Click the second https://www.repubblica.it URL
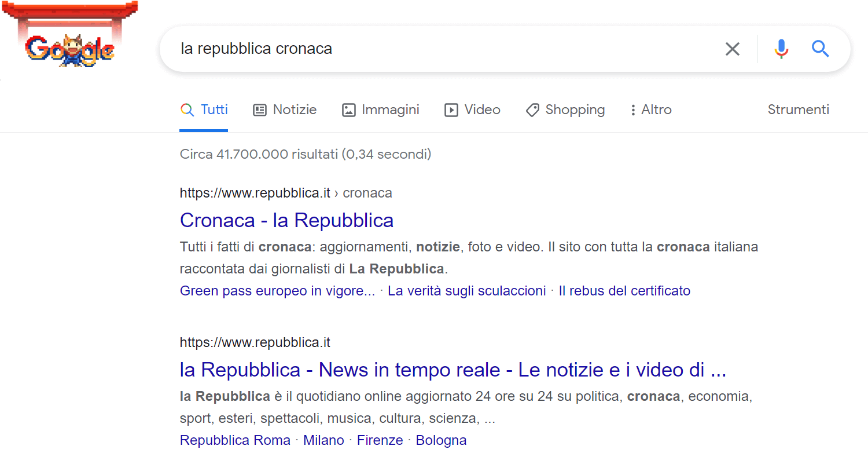This screenshot has height=464, width=868. (255, 342)
